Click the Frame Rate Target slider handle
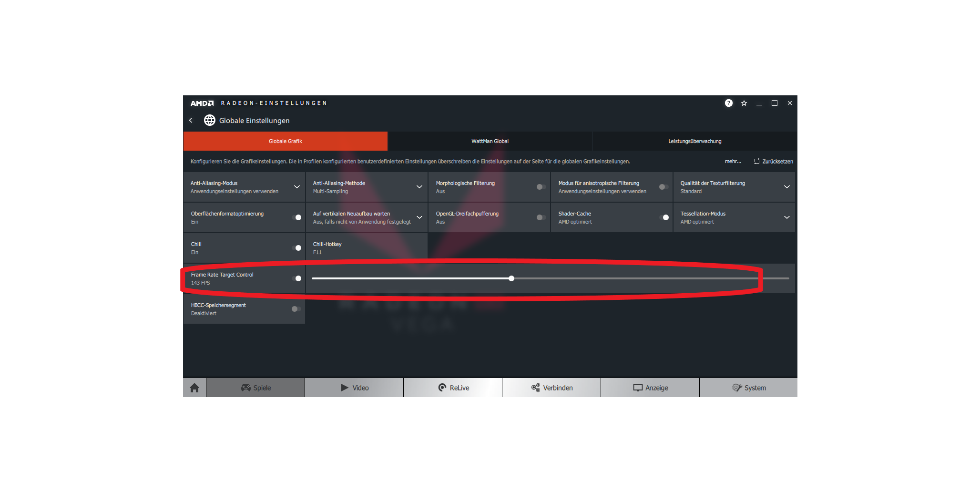 pyautogui.click(x=511, y=278)
